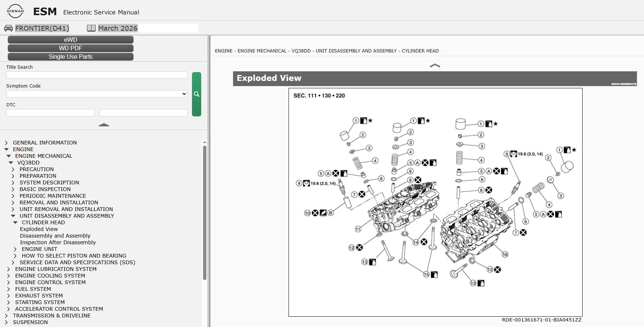Click SEC. 111 • 130 • 220 label
Viewport: 644px width, 327px height.
[x=319, y=95]
